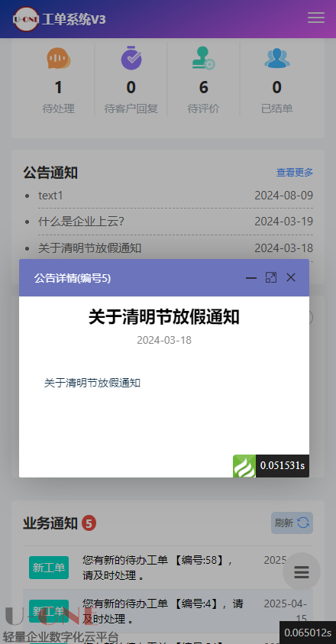Open announcement 什么是企业上云?
The height and width of the screenshot is (644, 336).
tap(82, 222)
